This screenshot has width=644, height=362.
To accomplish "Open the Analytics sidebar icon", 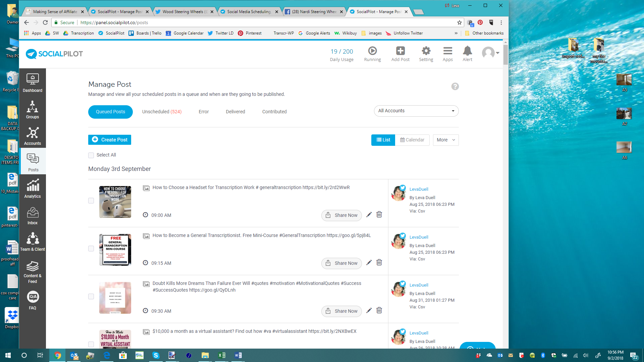I will pyautogui.click(x=33, y=188).
